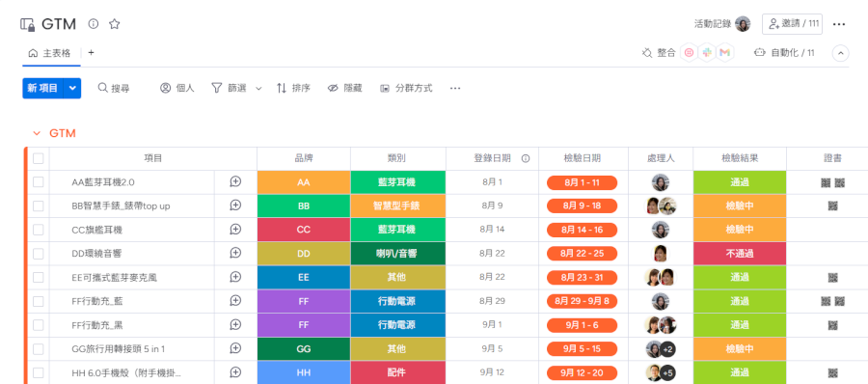This screenshot has width=868, height=384.
Task: Click the Slack integration icon
Action: (x=707, y=53)
